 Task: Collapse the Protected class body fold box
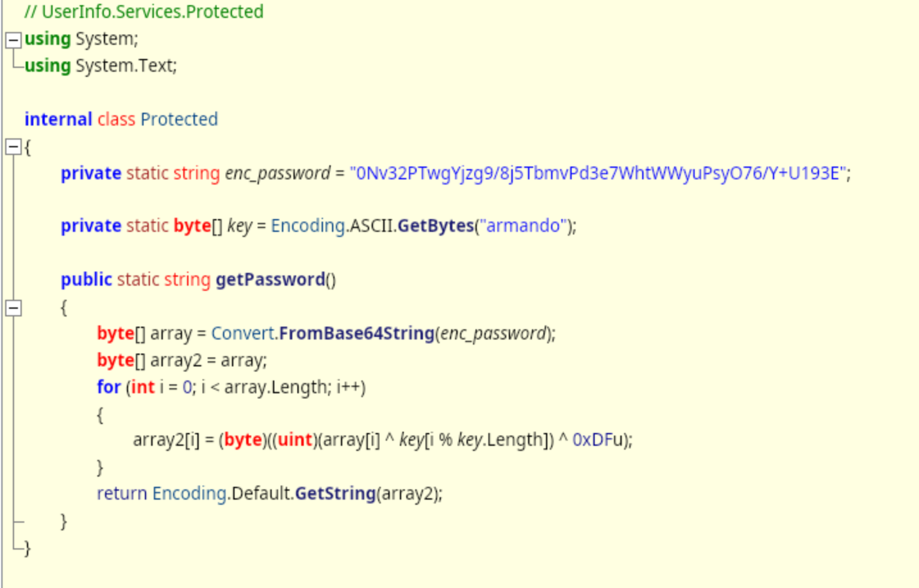pyautogui.click(x=13, y=147)
